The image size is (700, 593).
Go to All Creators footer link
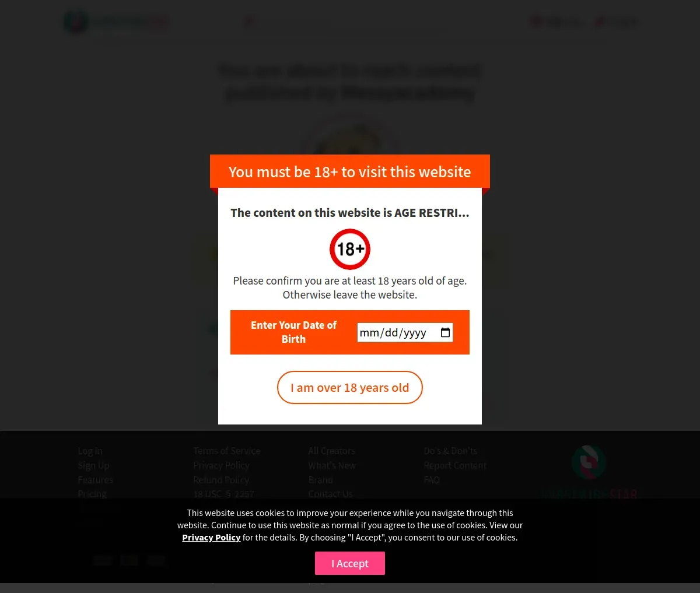(x=331, y=451)
